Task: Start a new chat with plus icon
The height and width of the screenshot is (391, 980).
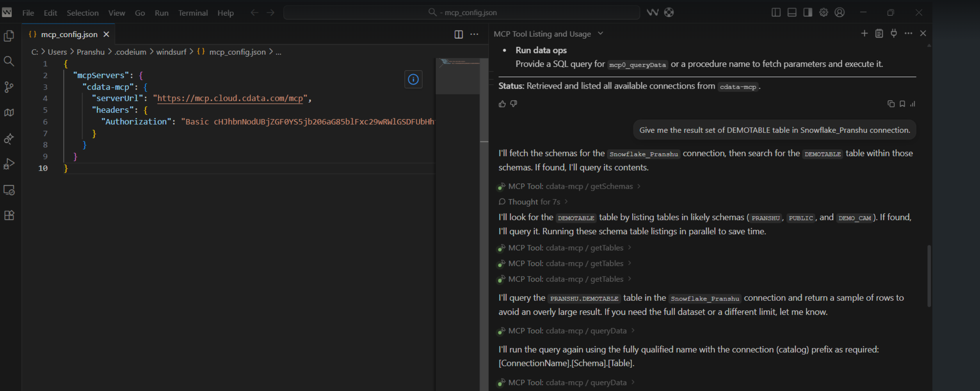Action: pos(864,34)
